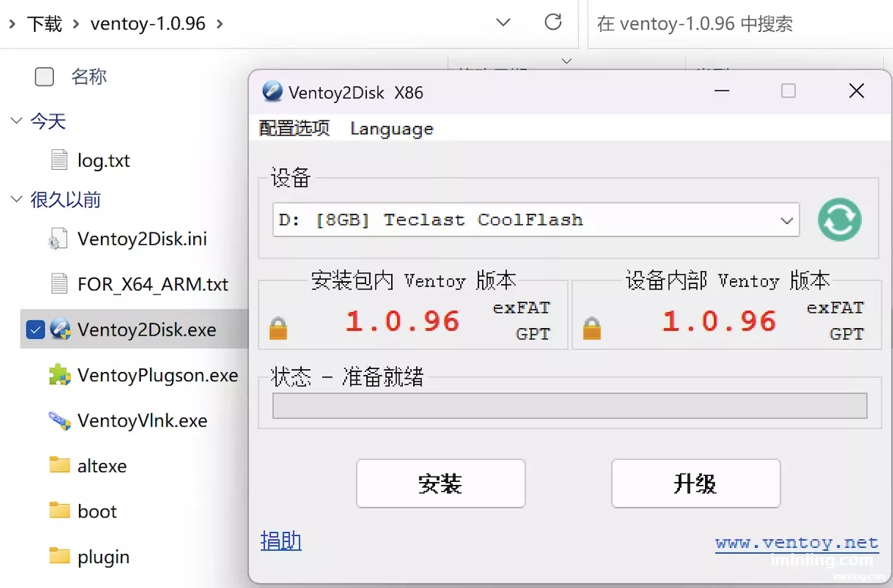
Task: Open the 捐助 donation link
Action: click(x=280, y=541)
